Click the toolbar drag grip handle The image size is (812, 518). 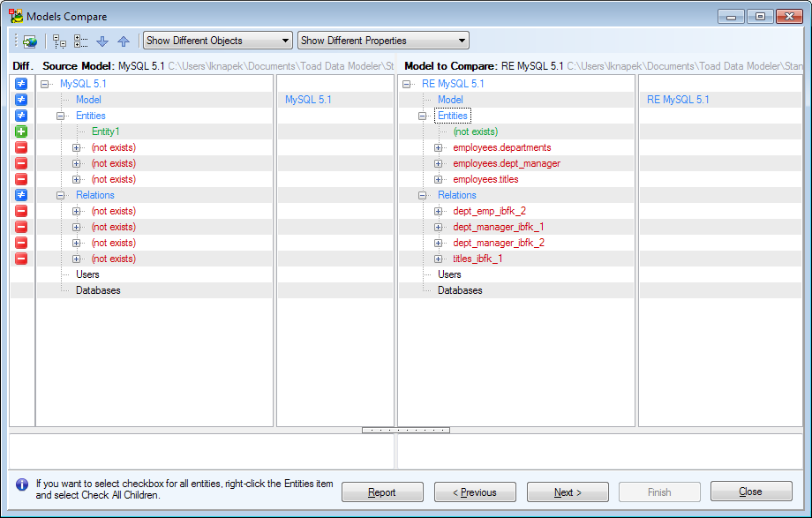click(x=16, y=41)
